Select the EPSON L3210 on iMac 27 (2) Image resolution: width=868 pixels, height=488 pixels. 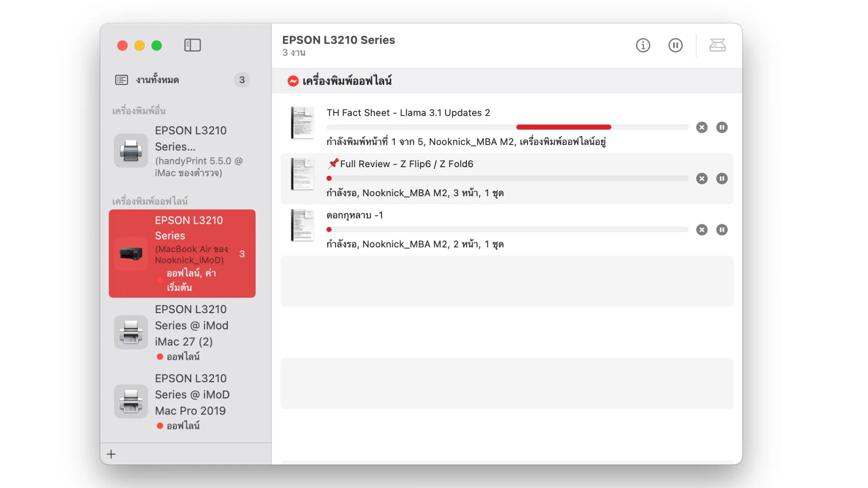[x=181, y=332]
